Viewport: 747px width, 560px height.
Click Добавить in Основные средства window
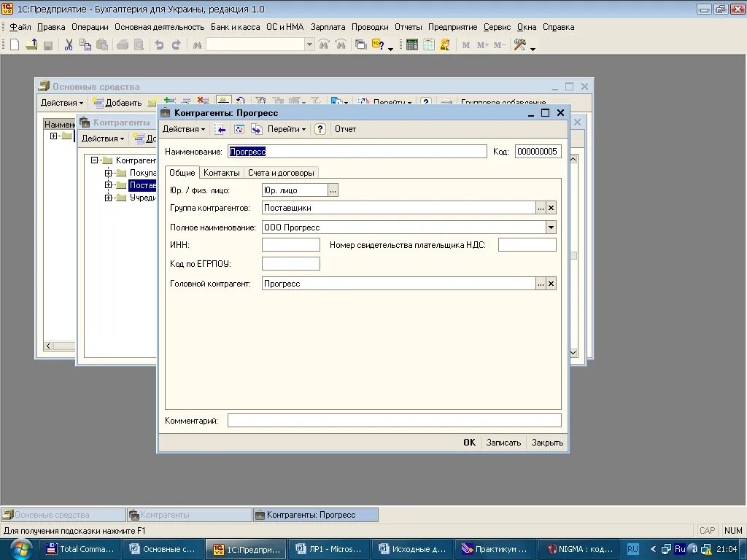[117, 103]
